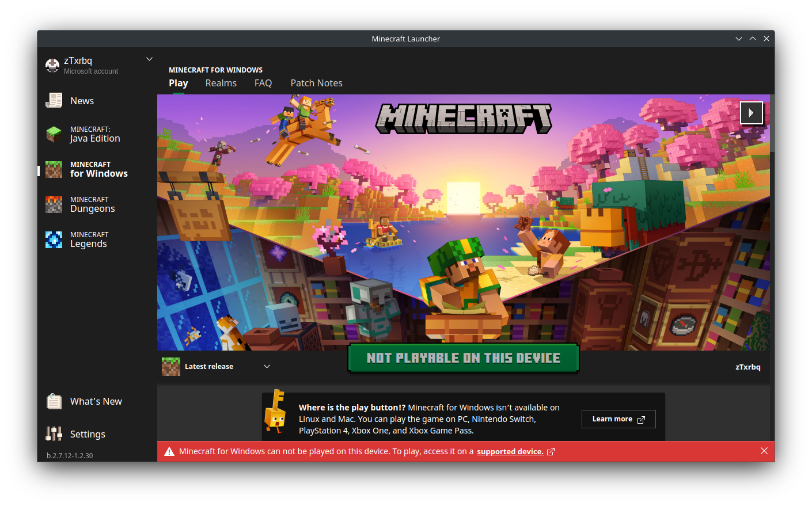Click the Minecraft logo on the banner
The image size is (812, 506).
[464, 119]
